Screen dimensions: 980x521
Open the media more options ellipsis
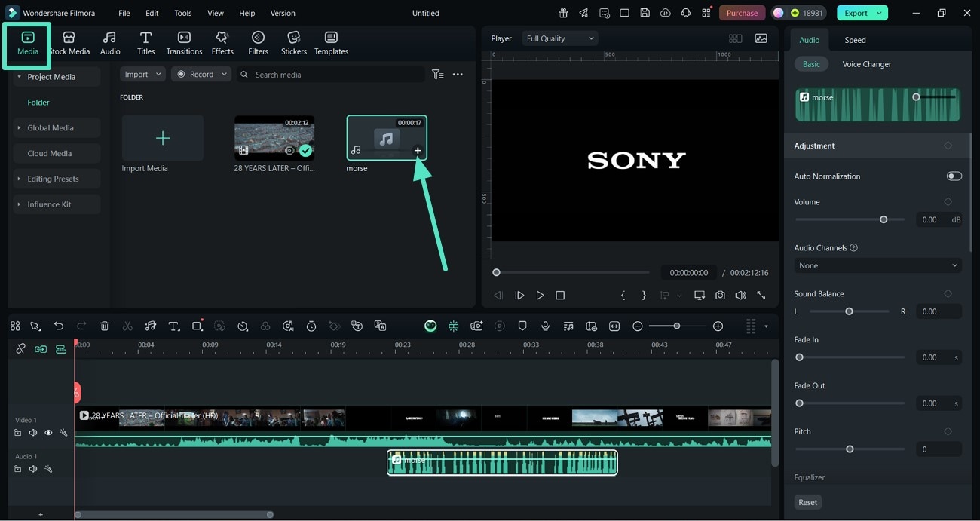point(458,74)
